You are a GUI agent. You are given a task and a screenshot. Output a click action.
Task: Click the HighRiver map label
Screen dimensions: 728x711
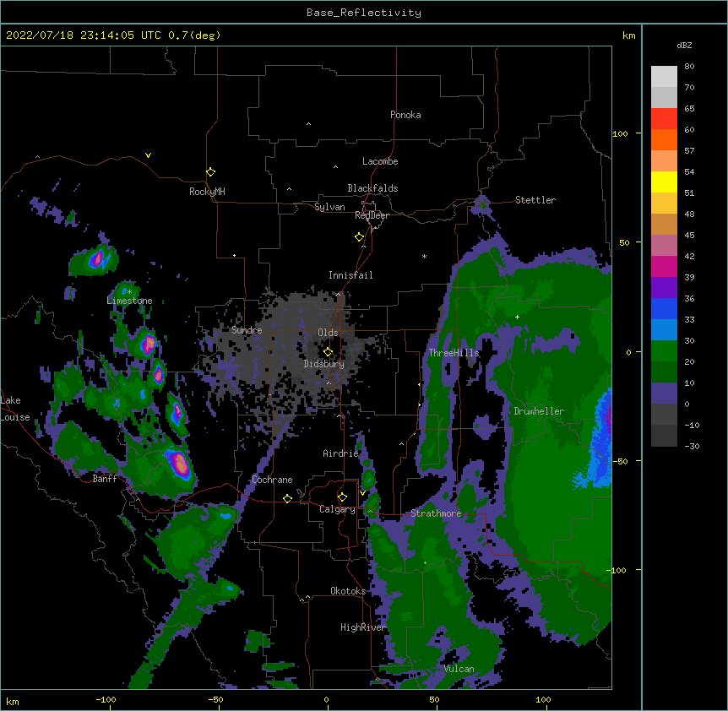coord(363,627)
